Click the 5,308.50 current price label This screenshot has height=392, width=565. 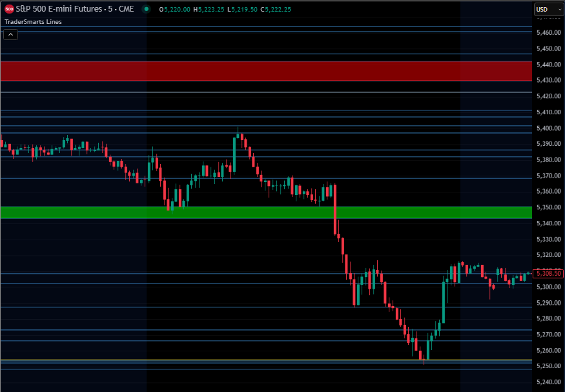click(549, 274)
